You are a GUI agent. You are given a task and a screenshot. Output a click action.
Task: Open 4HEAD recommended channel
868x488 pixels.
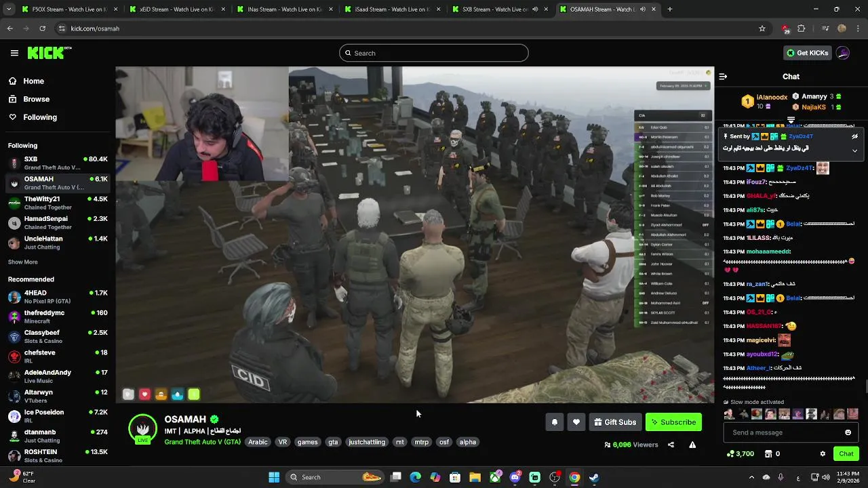click(58, 297)
